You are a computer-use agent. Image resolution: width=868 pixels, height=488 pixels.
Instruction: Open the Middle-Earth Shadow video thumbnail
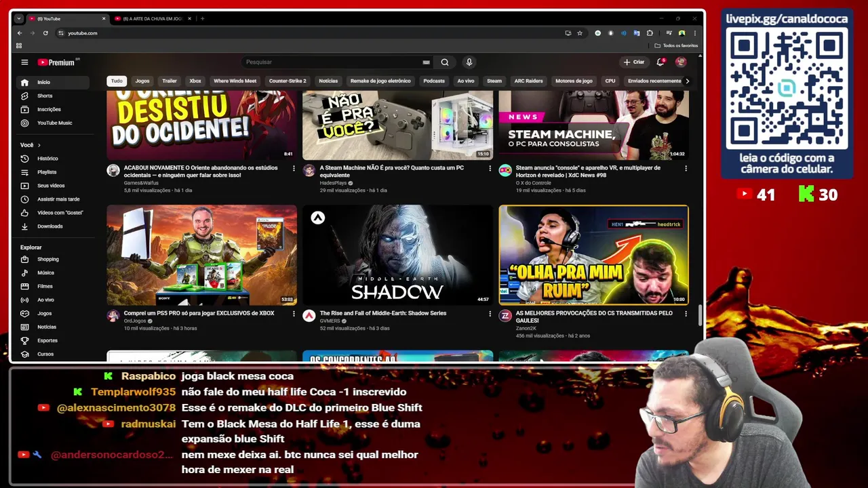pyautogui.click(x=397, y=255)
